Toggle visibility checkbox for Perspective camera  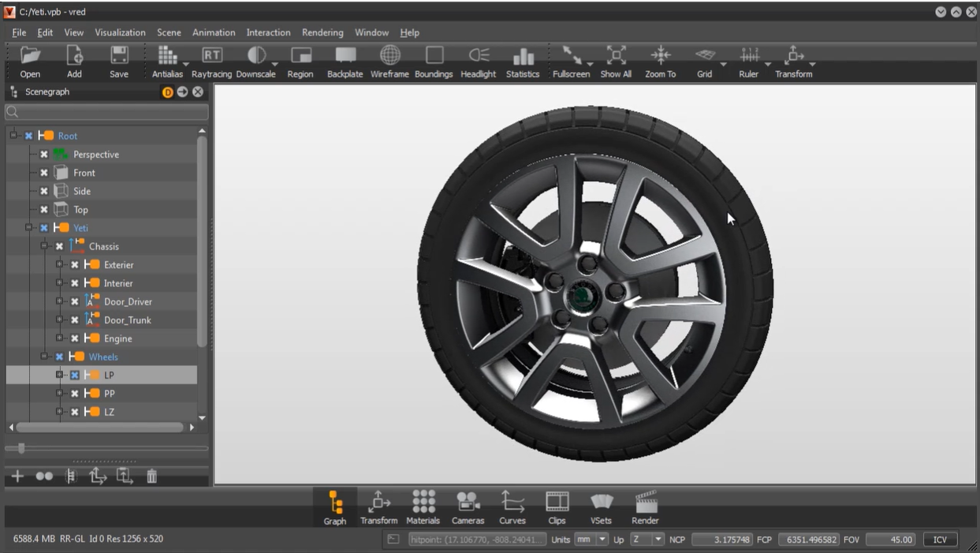[x=44, y=155]
